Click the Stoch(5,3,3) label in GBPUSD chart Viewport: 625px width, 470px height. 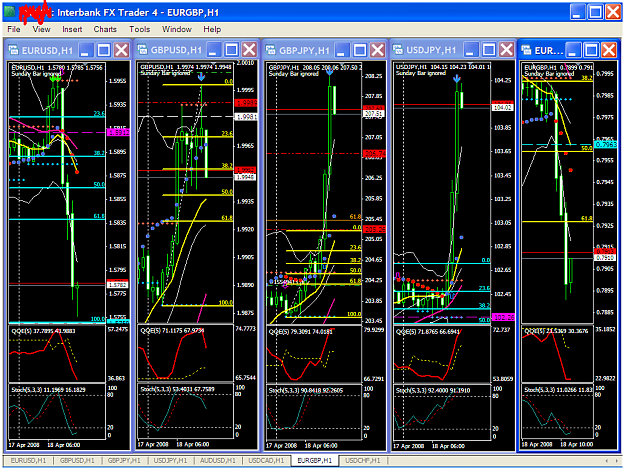tap(177, 389)
